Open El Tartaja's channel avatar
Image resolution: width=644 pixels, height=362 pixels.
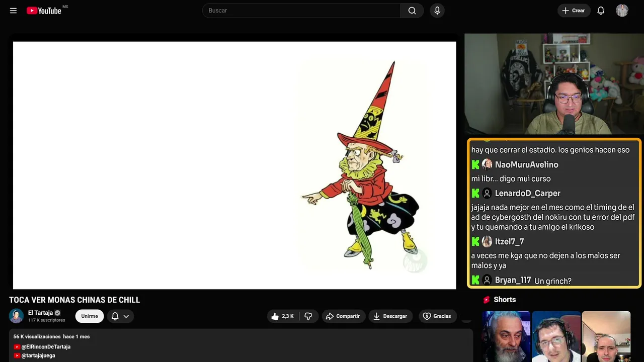tap(17, 316)
